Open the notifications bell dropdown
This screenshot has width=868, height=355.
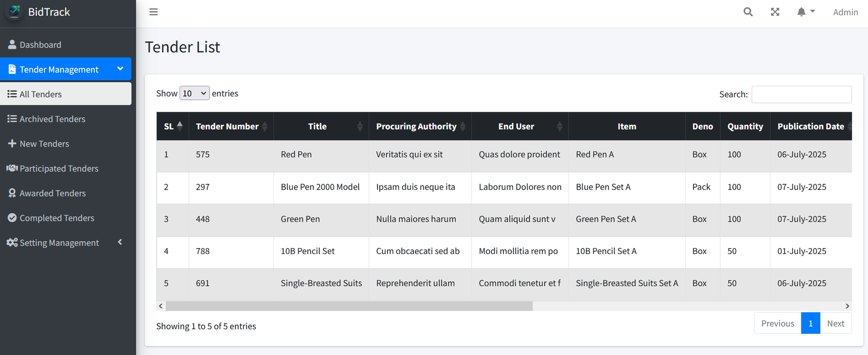pos(805,12)
